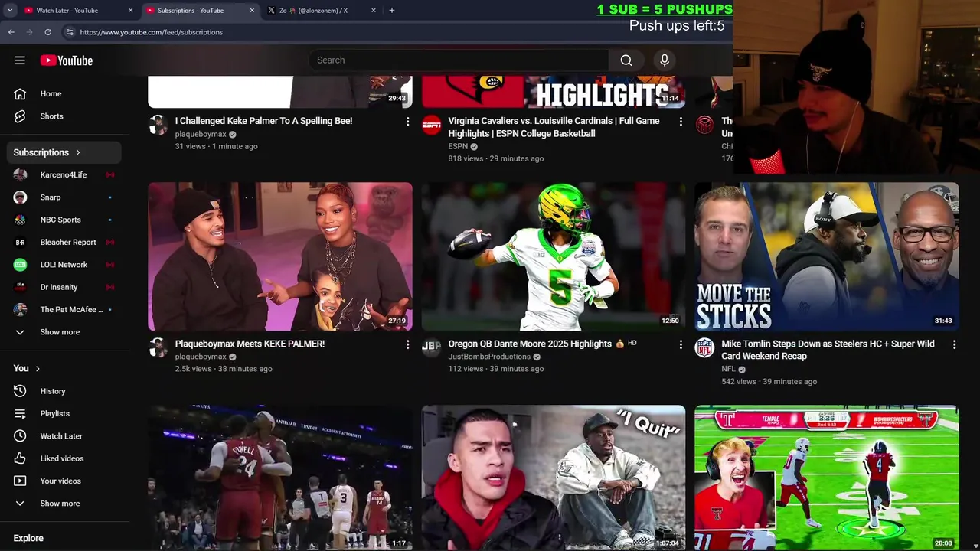This screenshot has width=980, height=551.
Task: Open options menu for Virginia vs Louisville video
Action: point(681,122)
